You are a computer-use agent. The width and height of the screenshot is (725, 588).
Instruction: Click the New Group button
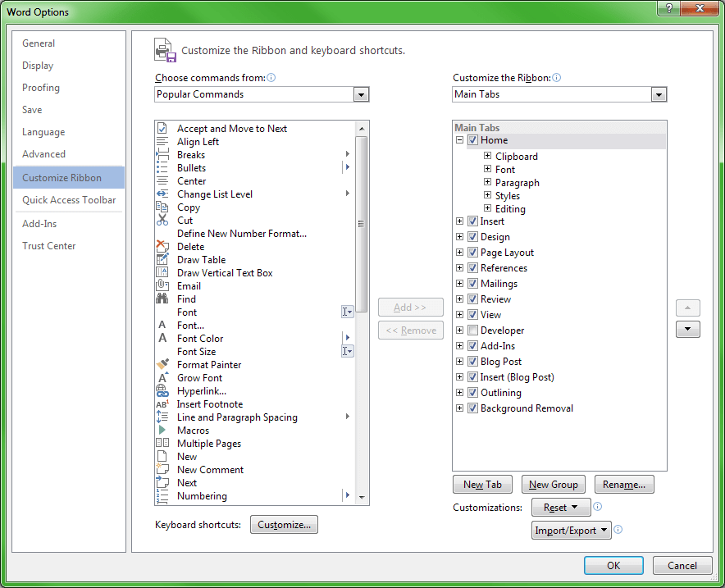coord(553,485)
